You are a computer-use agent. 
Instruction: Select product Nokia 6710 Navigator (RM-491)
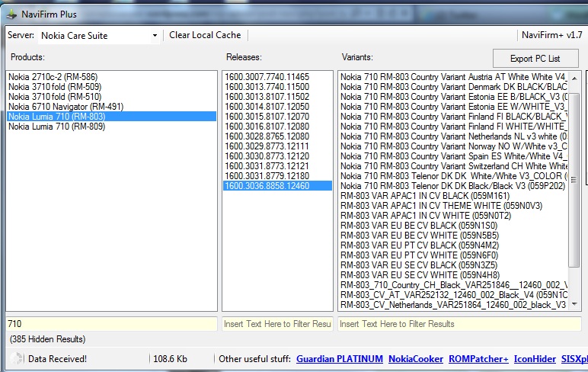click(x=111, y=107)
